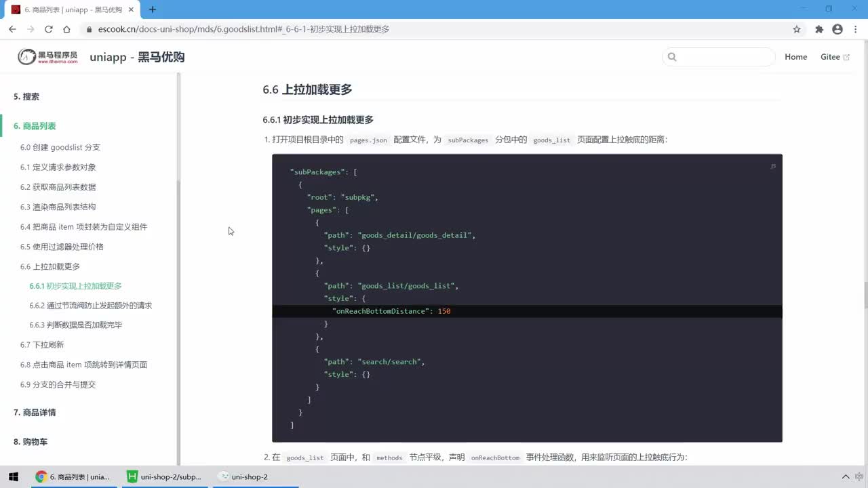868x488 pixels.
Task: Select 6.7 下拉刷新 in the sidebar
Action: pos(42,345)
